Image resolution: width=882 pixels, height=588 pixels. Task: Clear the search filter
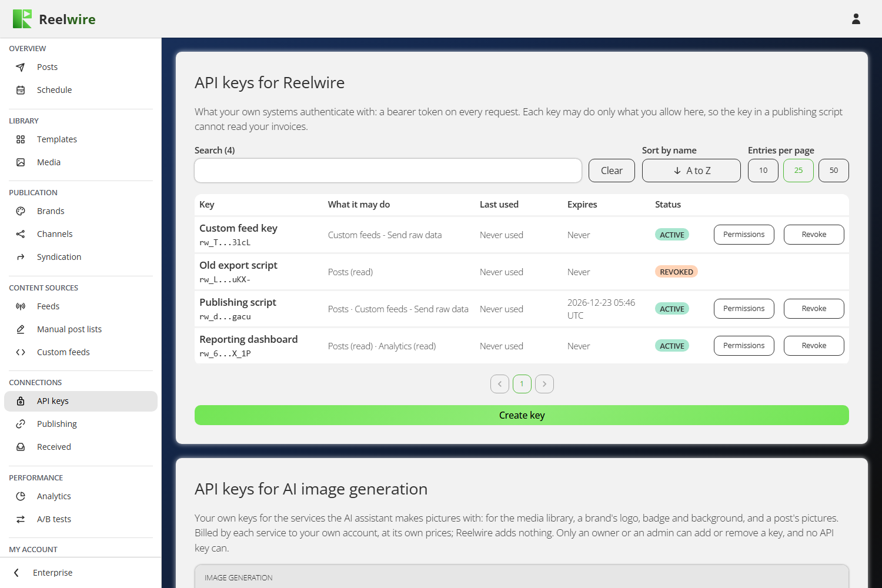click(612, 171)
